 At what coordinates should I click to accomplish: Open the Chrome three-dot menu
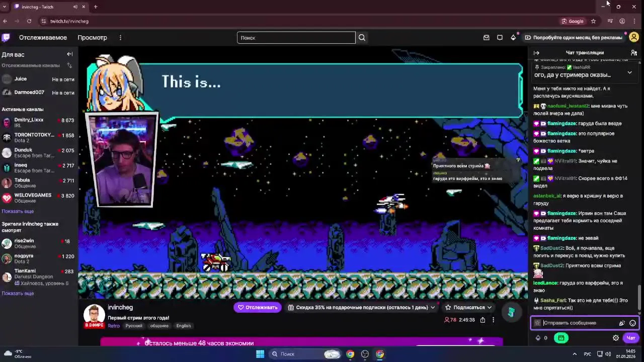coord(634,21)
